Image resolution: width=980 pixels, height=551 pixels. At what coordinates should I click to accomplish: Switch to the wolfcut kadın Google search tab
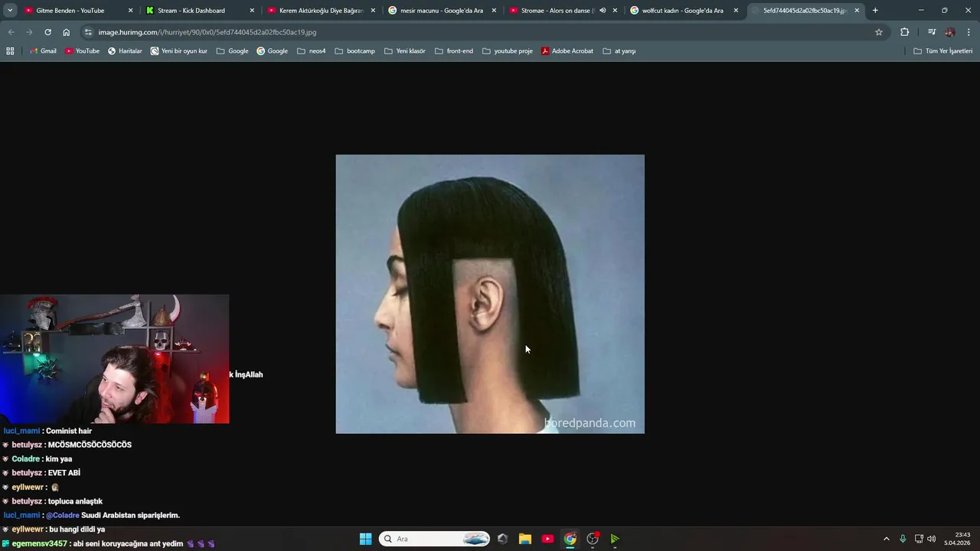coord(682,11)
